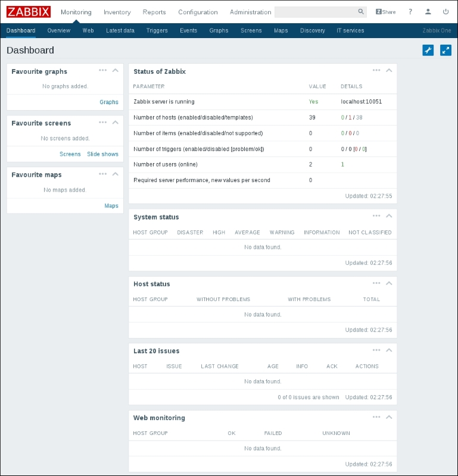Click the 'Yes' server running value
This screenshot has width=458, height=476.
pyautogui.click(x=313, y=101)
